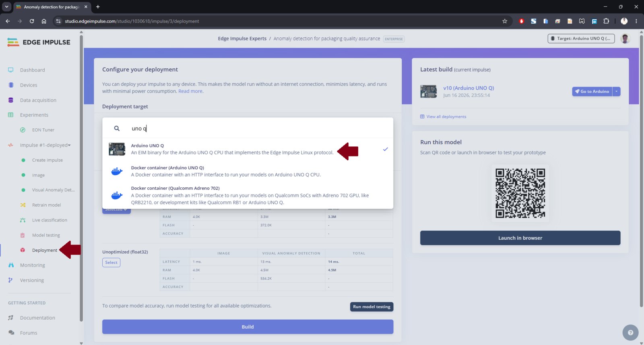Viewport: 644px width, 345px height.
Task: Select Unoptimized (float32) model
Action: coord(111,263)
